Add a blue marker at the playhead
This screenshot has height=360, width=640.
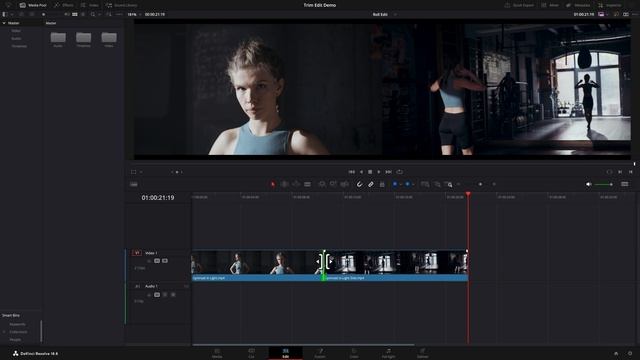click(407, 184)
